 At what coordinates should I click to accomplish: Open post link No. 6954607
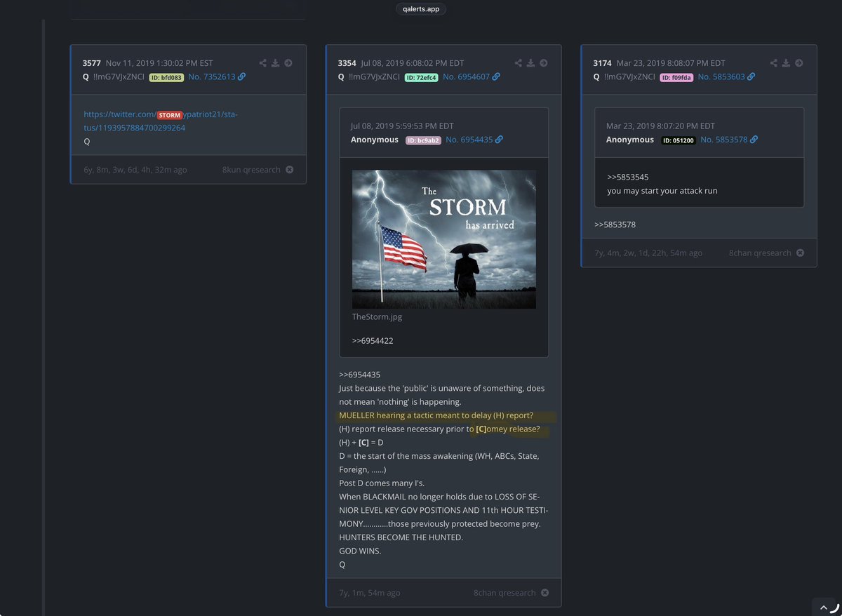(x=466, y=76)
